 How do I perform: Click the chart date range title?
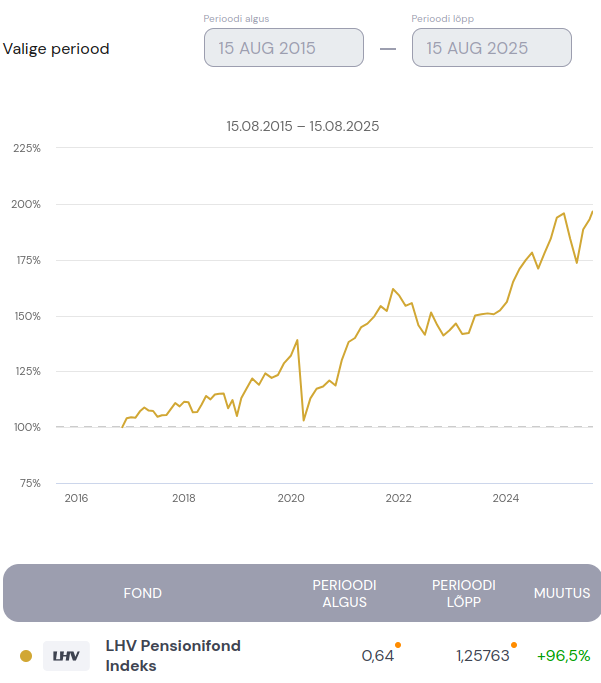click(x=303, y=126)
